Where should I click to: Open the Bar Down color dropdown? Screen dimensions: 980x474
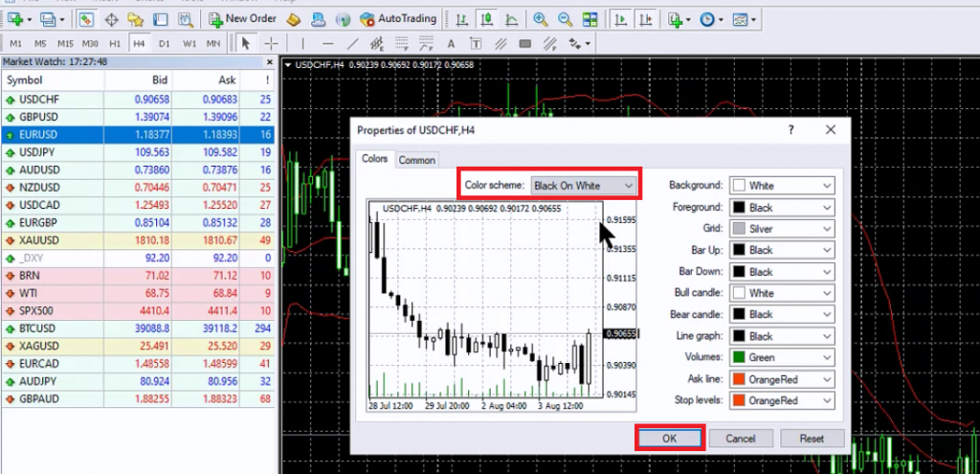point(782,271)
